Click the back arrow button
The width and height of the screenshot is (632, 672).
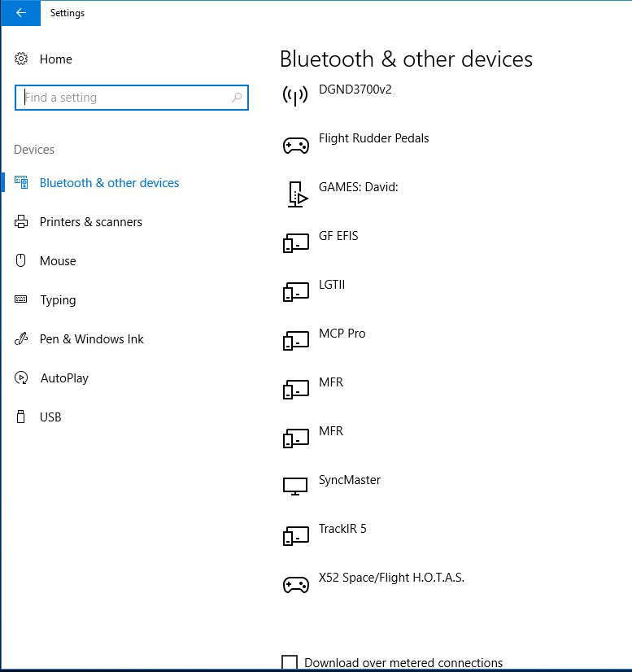pos(20,13)
